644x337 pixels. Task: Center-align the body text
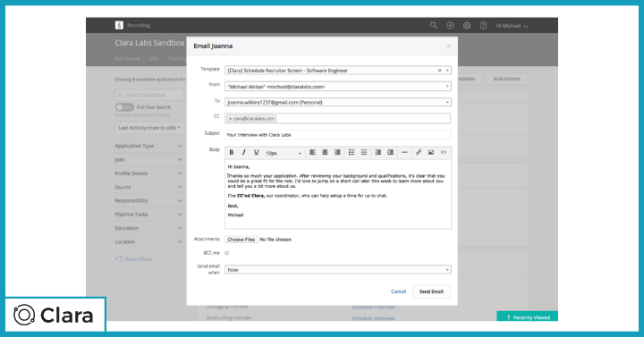[325, 152]
